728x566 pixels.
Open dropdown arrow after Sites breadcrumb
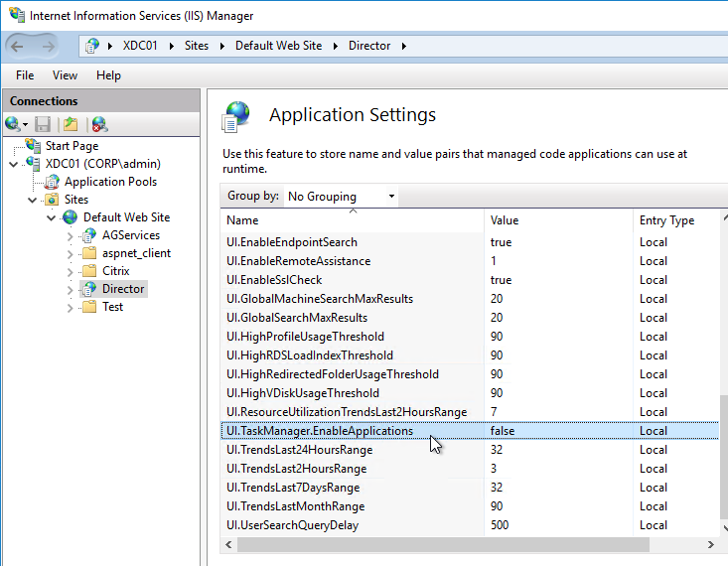pos(222,46)
